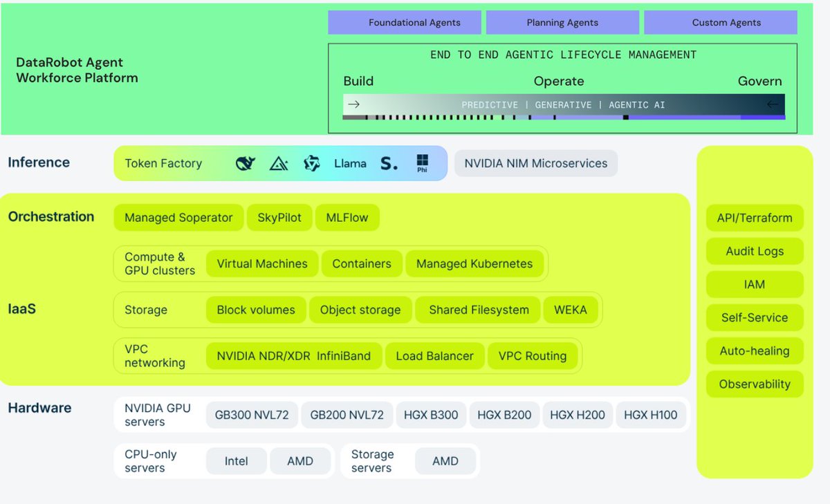Click End to End Agentic Lifecycle Management heading
Screen dimensions: 830x504
(x=564, y=55)
